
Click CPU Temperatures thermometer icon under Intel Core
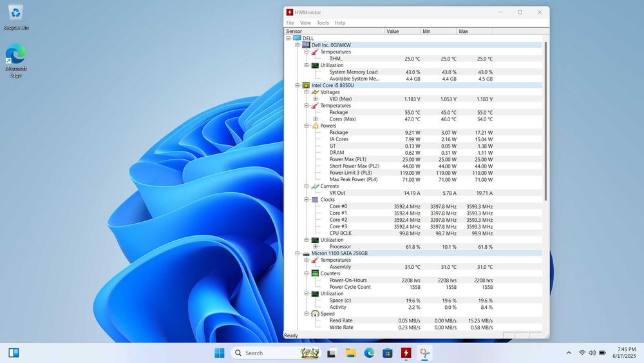pyautogui.click(x=315, y=106)
